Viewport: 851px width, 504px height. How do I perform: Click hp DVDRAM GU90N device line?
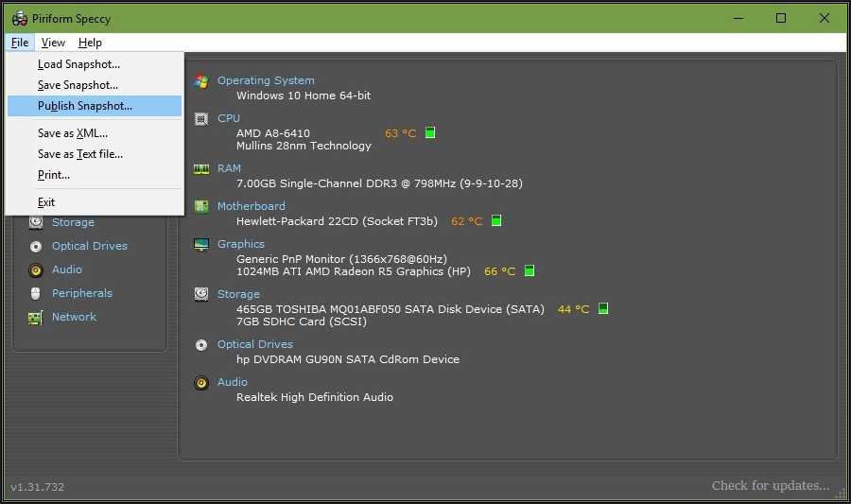[348, 359]
